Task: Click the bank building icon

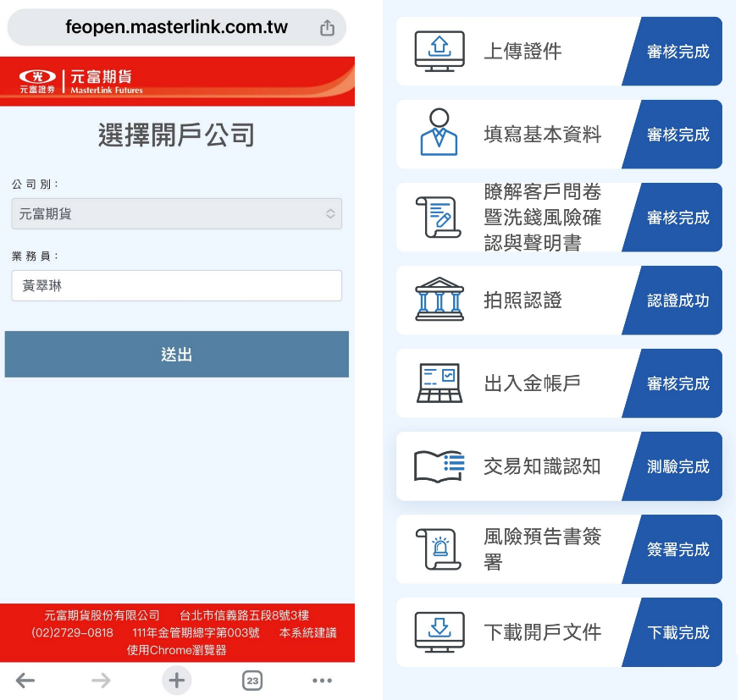Action: pos(440,299)
